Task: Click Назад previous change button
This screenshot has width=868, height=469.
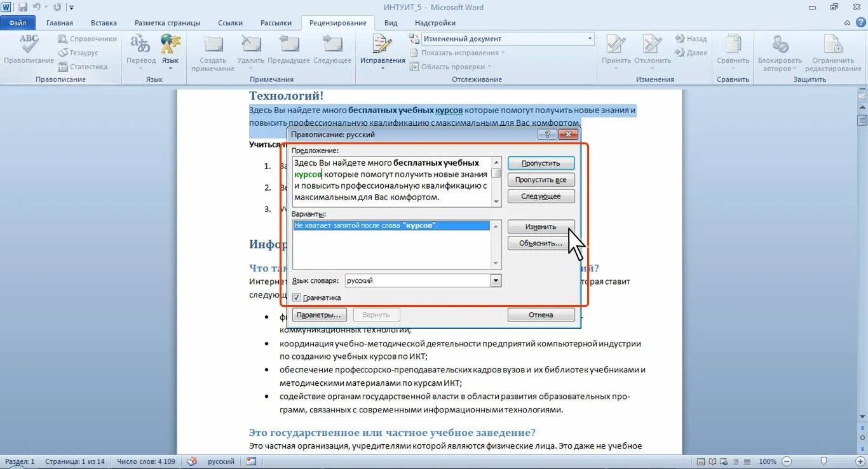Action: pos(691,39)
